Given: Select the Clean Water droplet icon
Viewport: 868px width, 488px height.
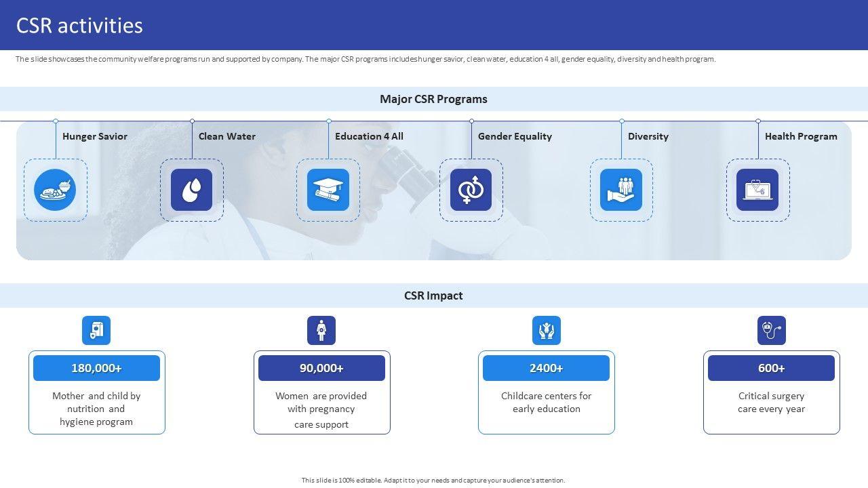Looking at the screenshot, I should [191, 190].
